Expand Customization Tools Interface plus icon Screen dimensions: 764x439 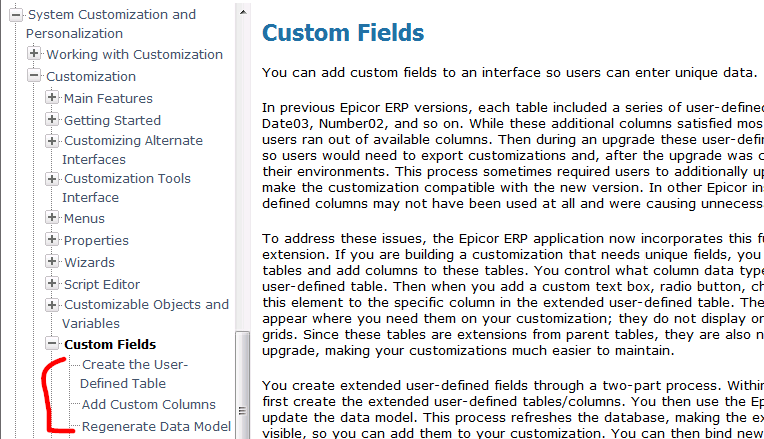(x=52, y=179)
